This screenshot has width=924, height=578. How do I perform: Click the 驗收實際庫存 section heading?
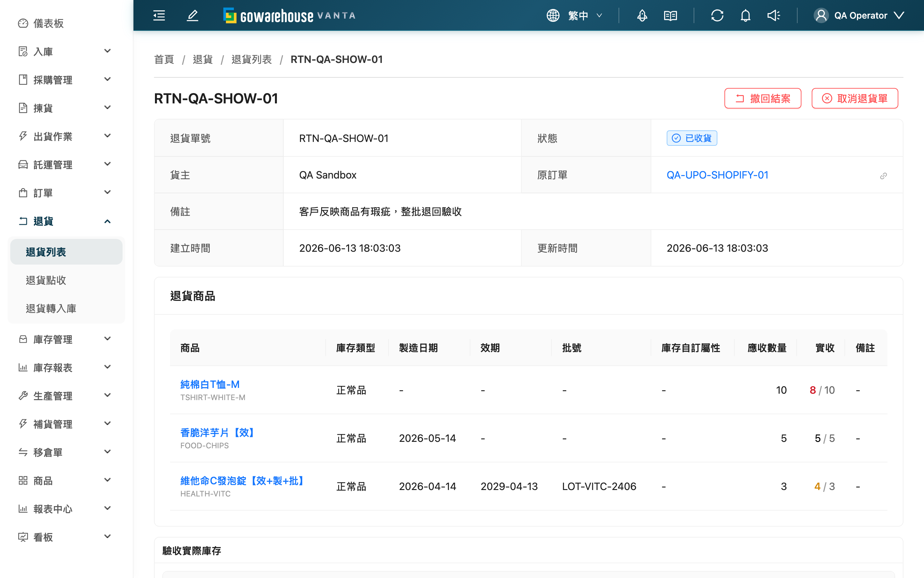192,550
